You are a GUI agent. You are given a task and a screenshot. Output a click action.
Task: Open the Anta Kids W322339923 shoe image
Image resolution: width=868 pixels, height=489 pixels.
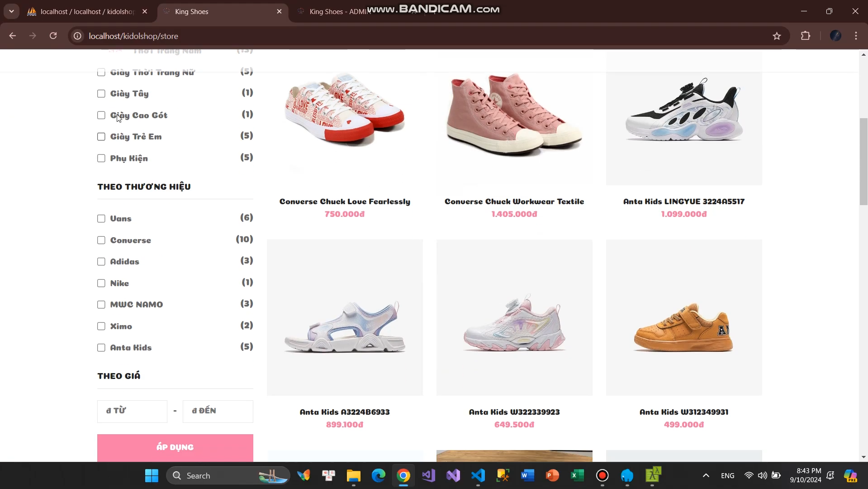pos(514,317)
